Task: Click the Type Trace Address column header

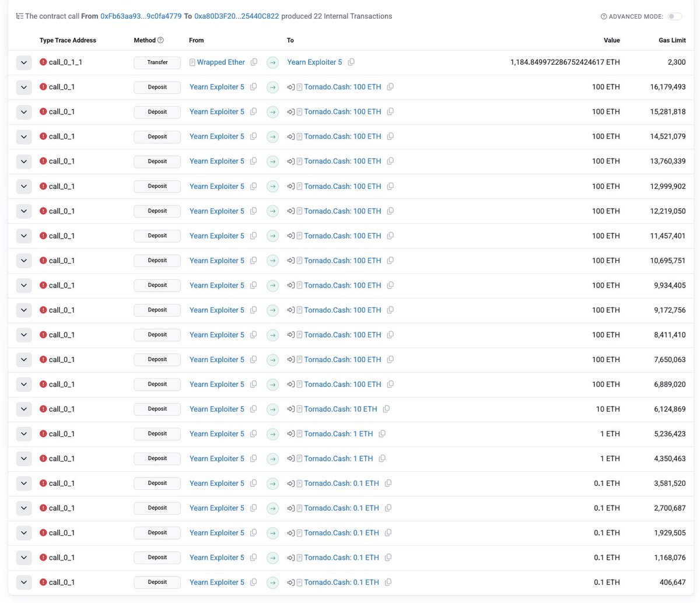Action: pyautogui.click(x=68, y=40)
